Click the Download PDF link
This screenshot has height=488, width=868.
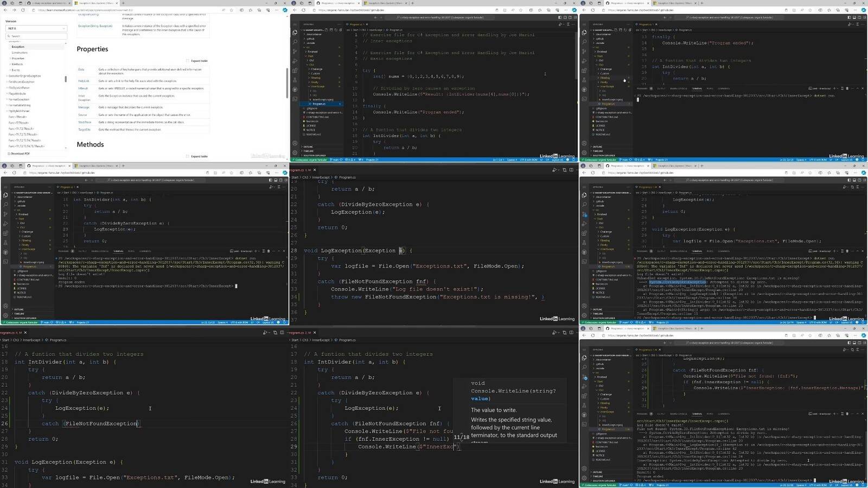(20, 154)
